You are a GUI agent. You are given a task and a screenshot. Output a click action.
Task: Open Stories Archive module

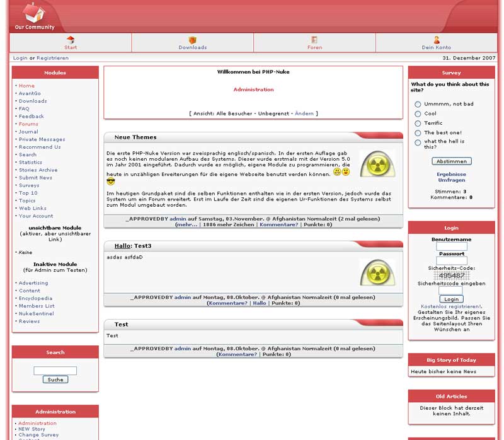click(x=38, y=170)
